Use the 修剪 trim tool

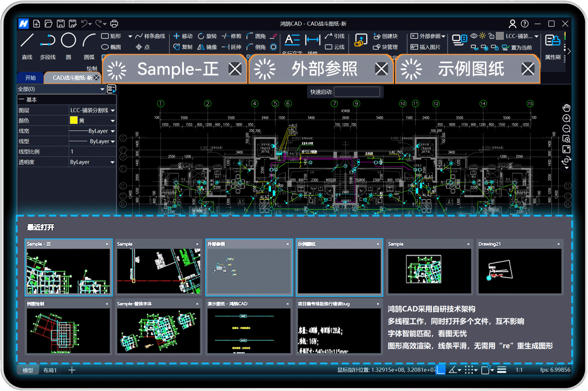click(232, 36)
